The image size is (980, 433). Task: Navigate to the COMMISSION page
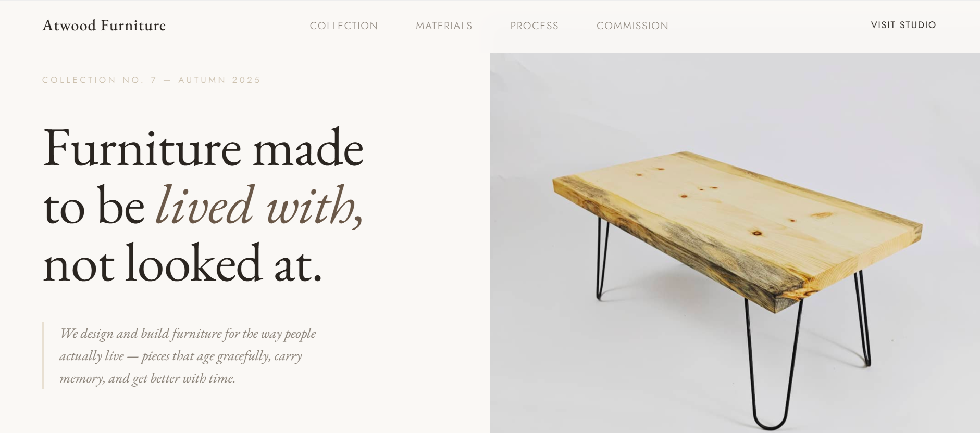(632, 26)
